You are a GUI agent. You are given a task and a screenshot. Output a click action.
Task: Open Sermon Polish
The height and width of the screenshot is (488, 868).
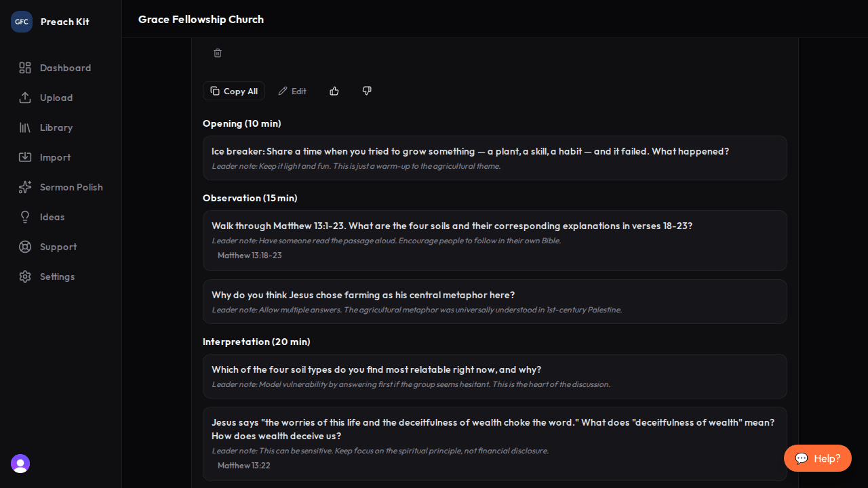tap(25, 187)
